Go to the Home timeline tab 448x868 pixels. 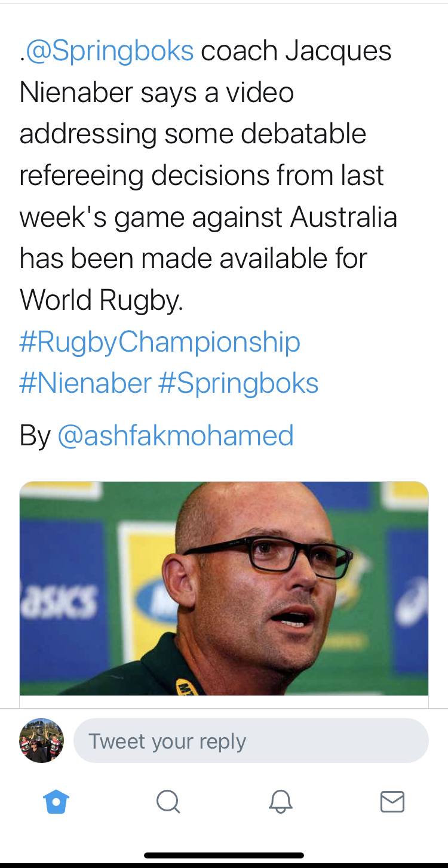pos(57,802)
